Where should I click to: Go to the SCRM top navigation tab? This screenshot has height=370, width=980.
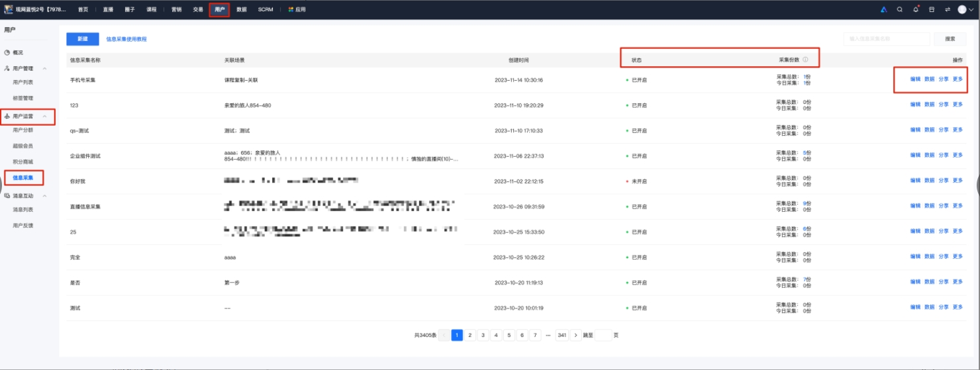(x=266, y=10)
